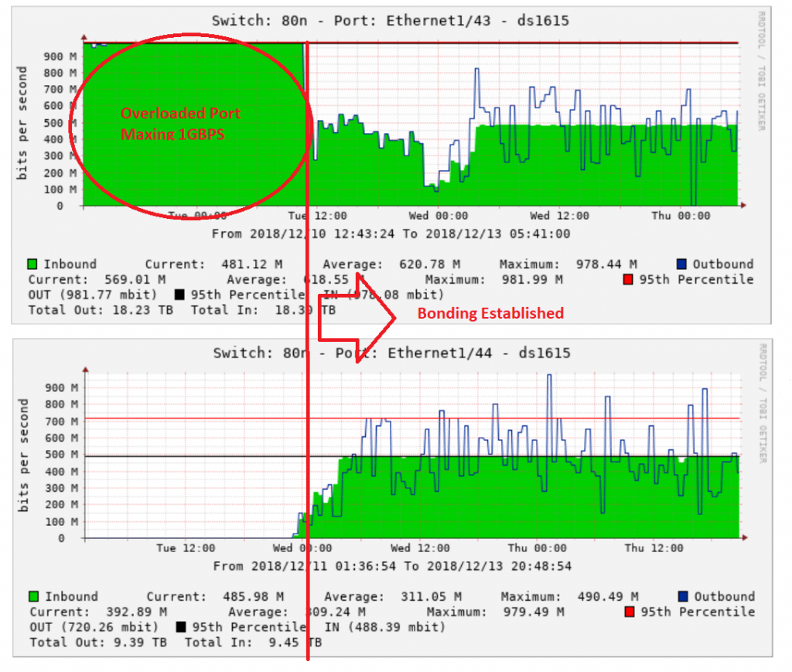Click the blue Outbound swatch in top legend
The image size is (792, 672).
pos(681,264)
